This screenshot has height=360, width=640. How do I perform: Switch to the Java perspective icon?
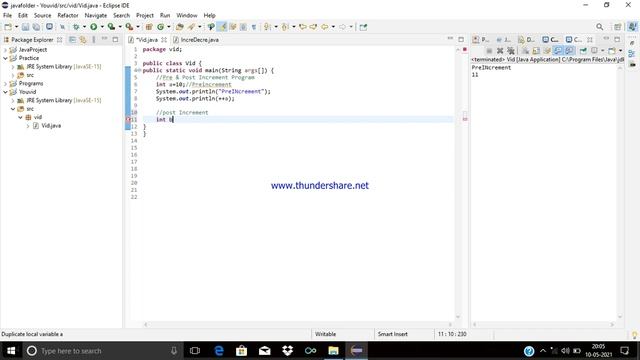(632, 27)
